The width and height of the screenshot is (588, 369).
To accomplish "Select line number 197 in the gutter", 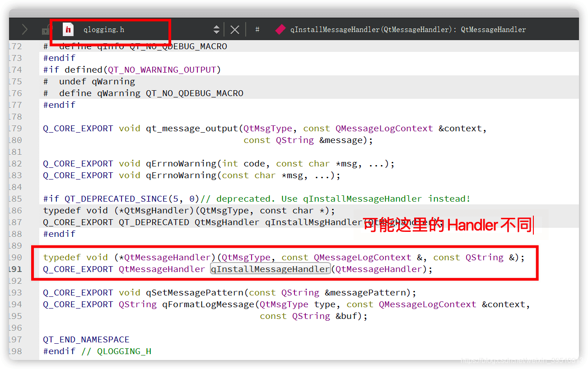I will tap(15, 340).
